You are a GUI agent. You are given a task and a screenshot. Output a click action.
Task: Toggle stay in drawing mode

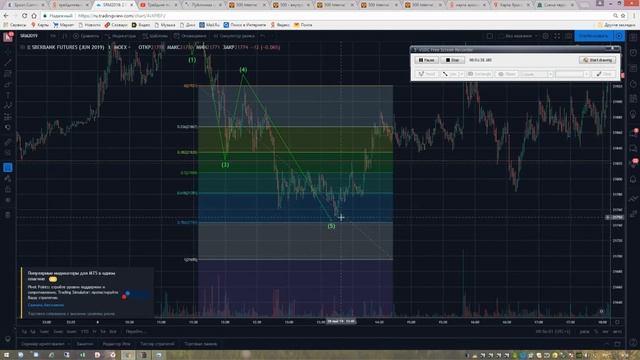tap(8, 178)
